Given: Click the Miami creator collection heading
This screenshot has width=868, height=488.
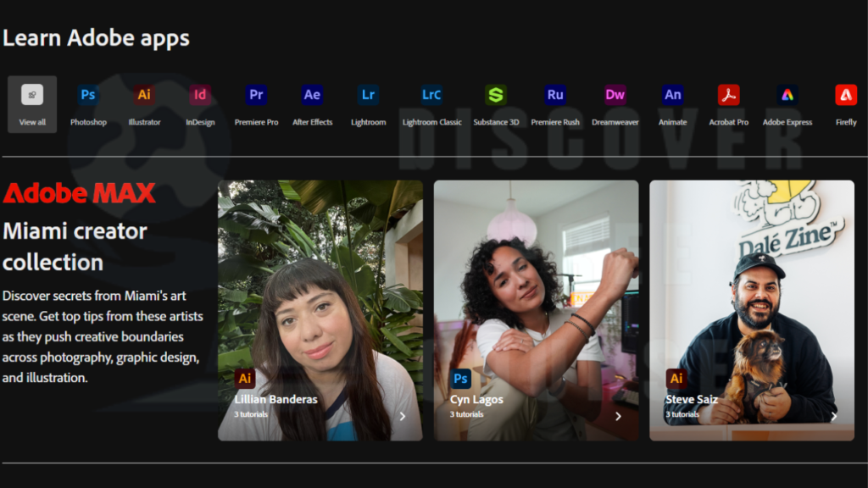Looking at the screenshot, I should pyautogui.click(x=75, y=247).
